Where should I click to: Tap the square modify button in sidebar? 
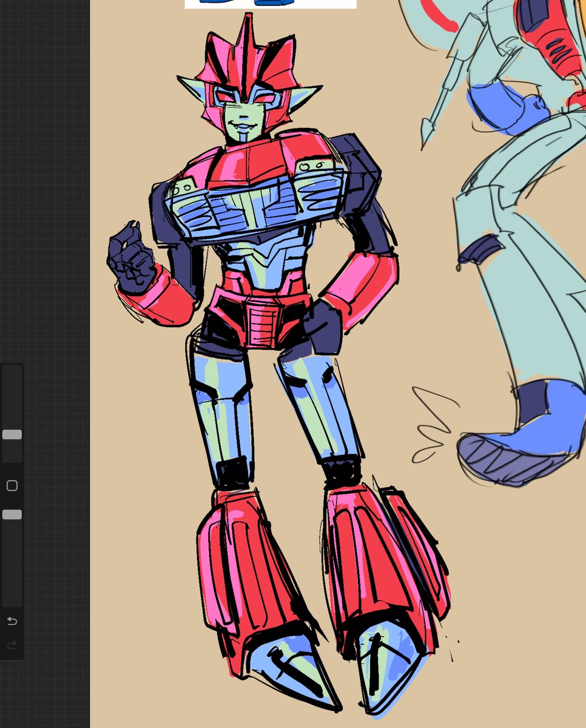pyautogui.click(x=12, y=485)
